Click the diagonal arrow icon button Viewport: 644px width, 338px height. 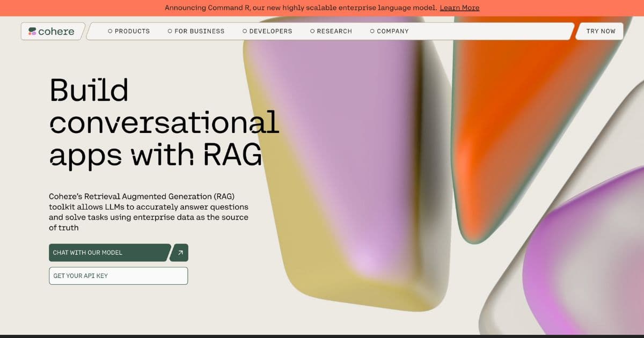tap(179, 253)
